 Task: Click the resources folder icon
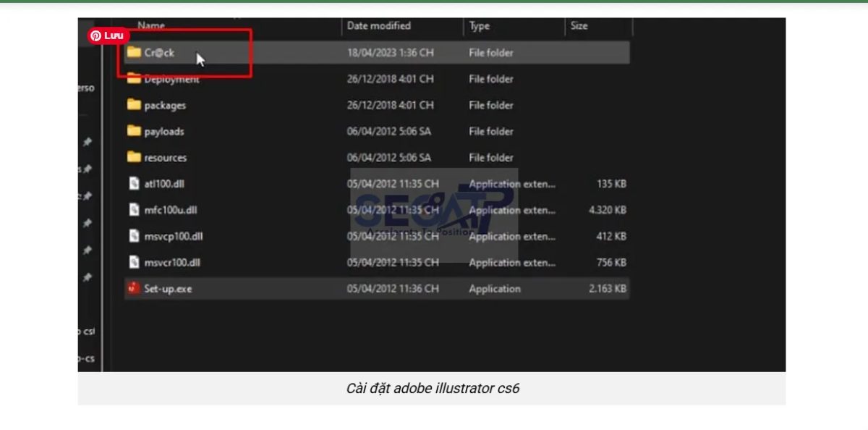point(133,157)
